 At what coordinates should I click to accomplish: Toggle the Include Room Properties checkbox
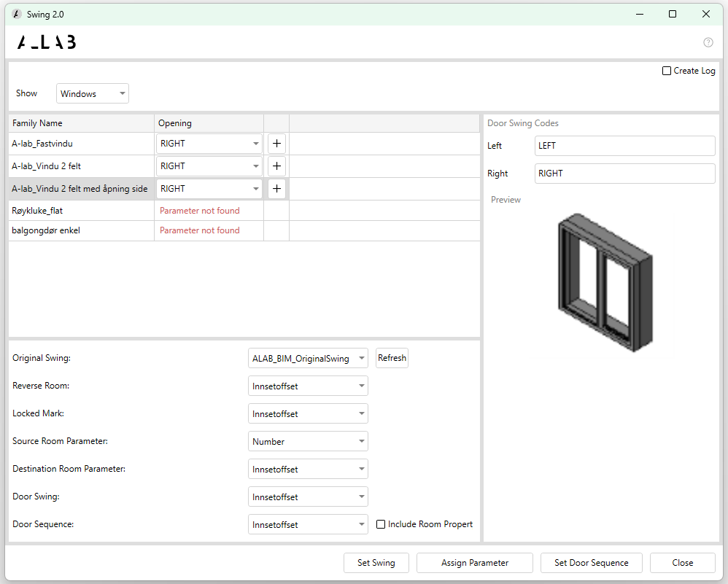click(381, 524)
